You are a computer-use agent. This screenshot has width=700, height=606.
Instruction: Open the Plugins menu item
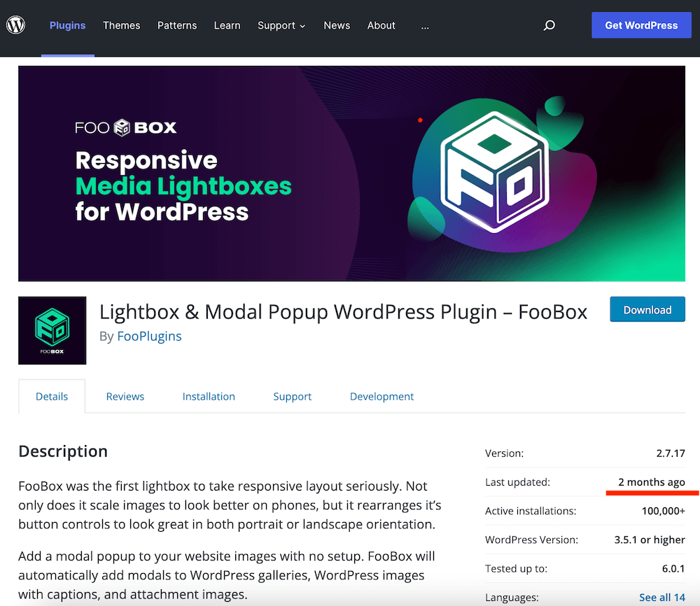67,25
